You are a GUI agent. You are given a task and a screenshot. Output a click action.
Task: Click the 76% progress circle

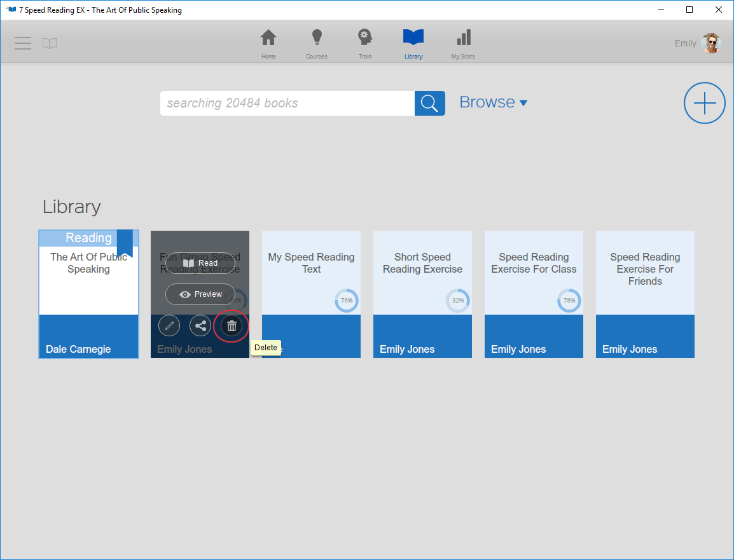347,301
